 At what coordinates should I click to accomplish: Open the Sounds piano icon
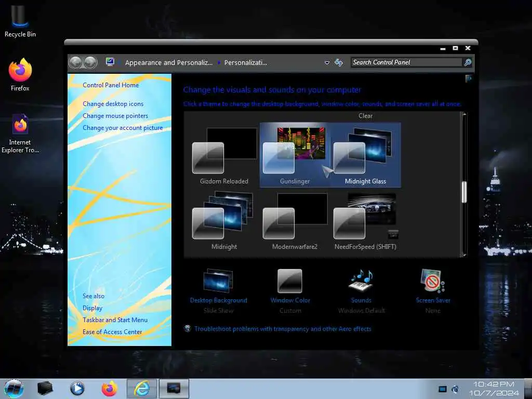coord(361,280)
